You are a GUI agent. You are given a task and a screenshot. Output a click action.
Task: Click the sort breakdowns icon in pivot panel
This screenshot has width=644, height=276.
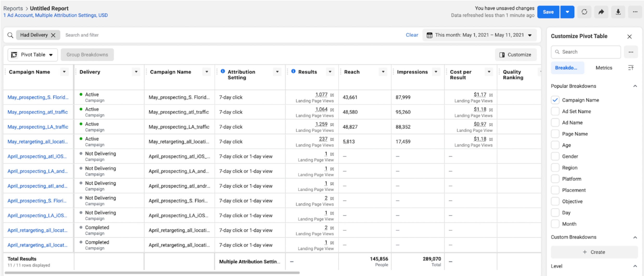(631, 68)
